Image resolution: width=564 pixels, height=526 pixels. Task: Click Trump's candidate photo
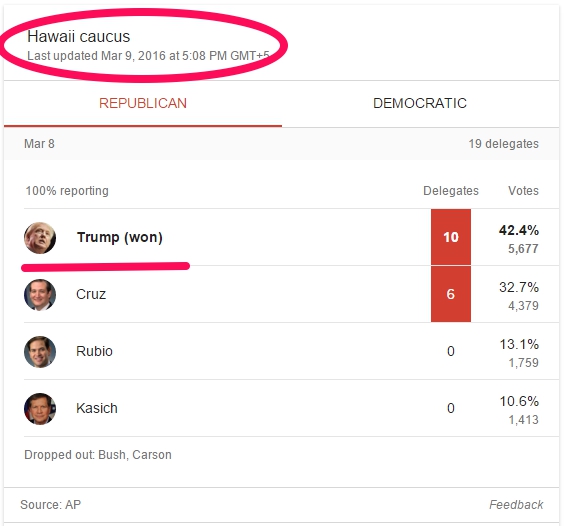[x=40, y=238]
